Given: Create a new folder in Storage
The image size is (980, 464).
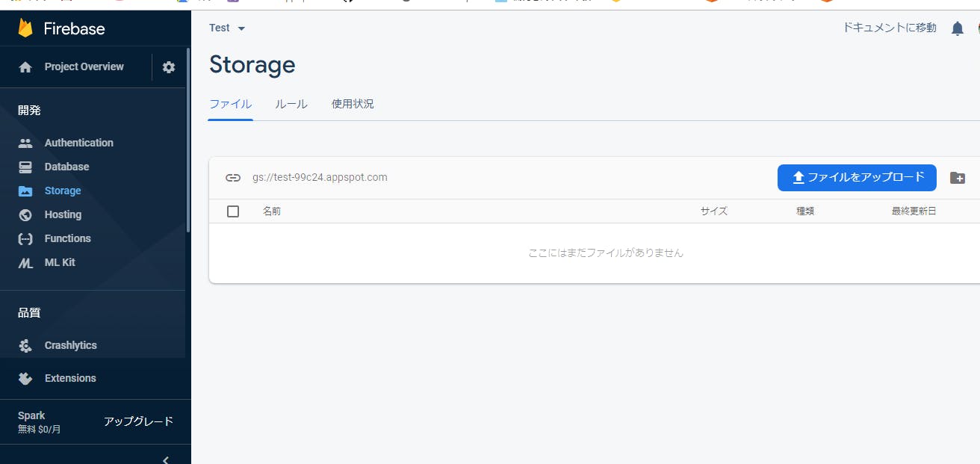Looking at the screenshot, I should click(958, 178).
